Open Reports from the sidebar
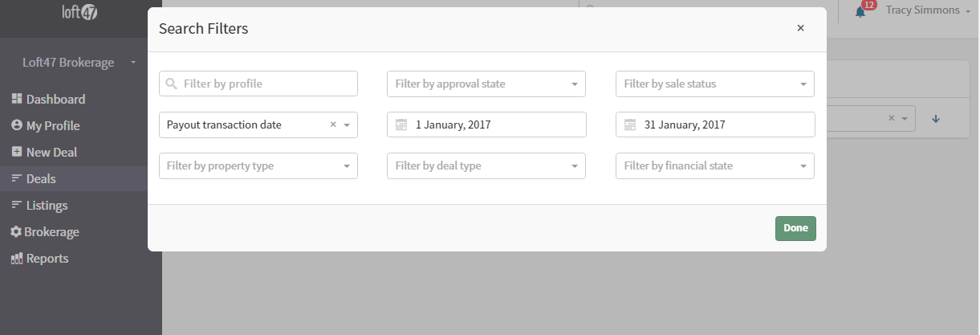Image resolution: width=980 pixels, height=335 pixels. [47, 259]
